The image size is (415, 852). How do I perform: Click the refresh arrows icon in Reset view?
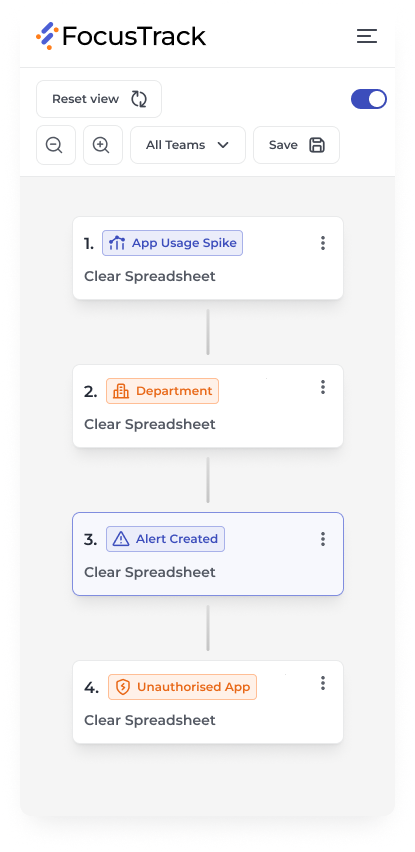(139, 99)
